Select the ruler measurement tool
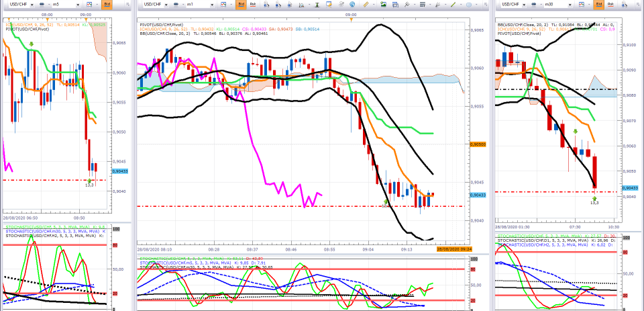644x311 pixels. coord(366,4)
